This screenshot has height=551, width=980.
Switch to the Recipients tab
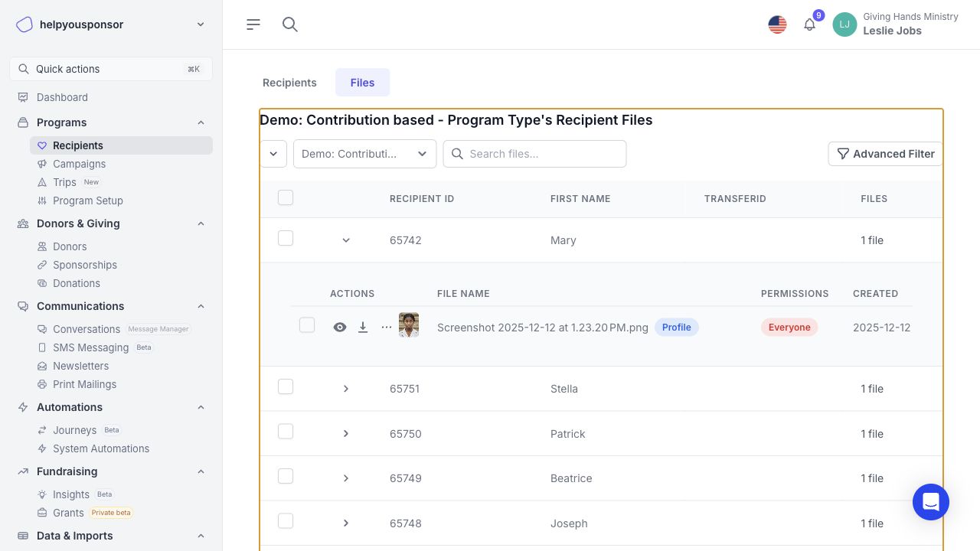(289, 83)
